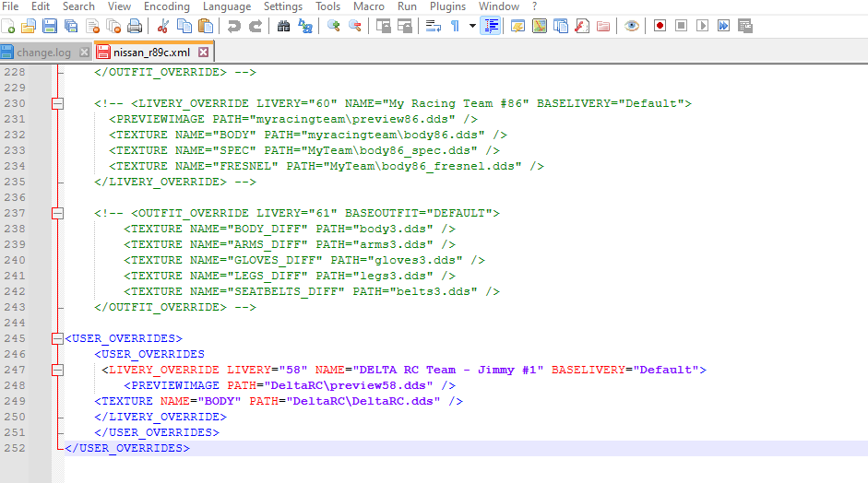Open the Document List panel
This screenshot has height=483, width=868.
pos(560,26)
